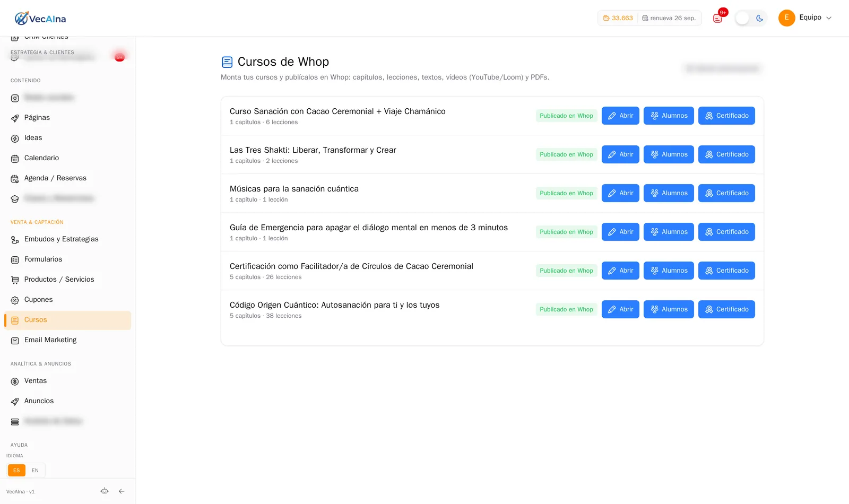Click Publicado en Whop badge for Las Tres Shakti
The image size is (849, 504).
pos(566,154)
